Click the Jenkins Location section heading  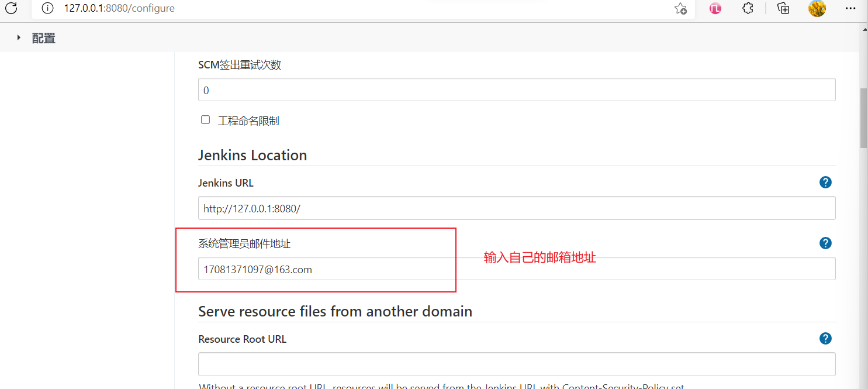[253, 155]
